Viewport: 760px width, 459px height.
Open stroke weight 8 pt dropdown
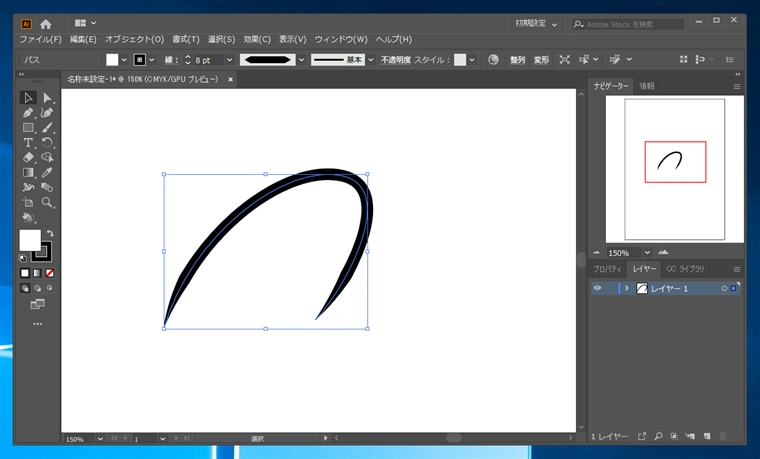pos(230,60)
